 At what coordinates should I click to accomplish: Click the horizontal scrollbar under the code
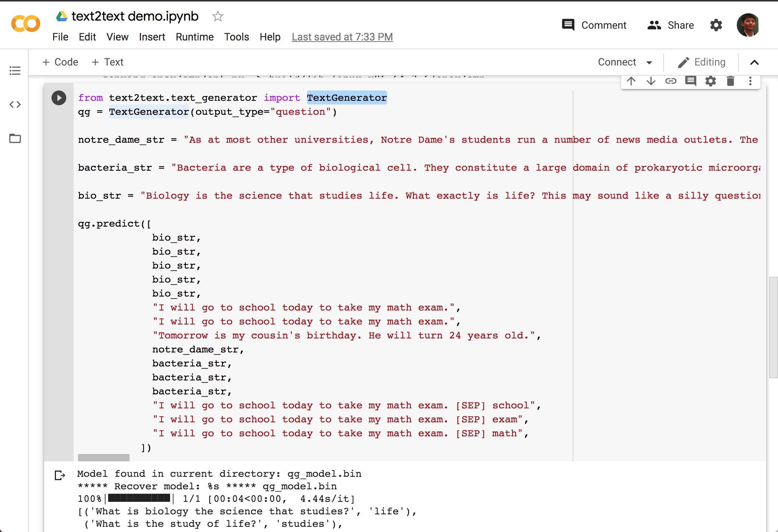coord(104,457)
